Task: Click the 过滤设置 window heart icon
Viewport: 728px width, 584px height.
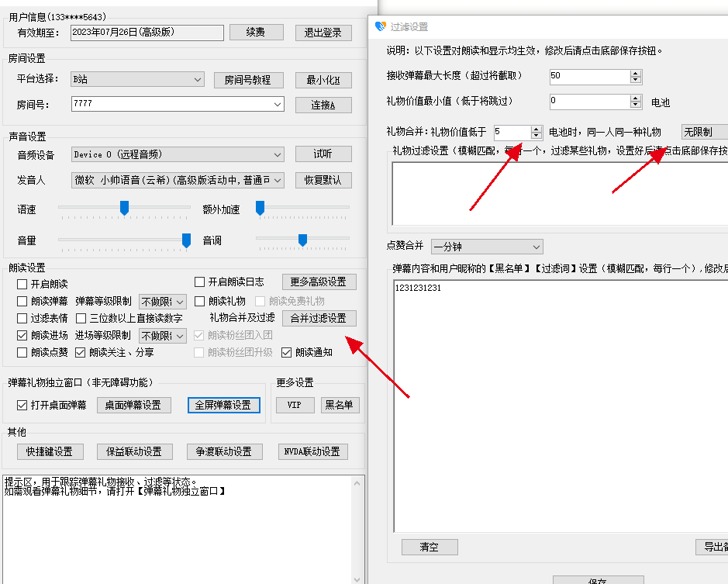Action: click(380, 26)
